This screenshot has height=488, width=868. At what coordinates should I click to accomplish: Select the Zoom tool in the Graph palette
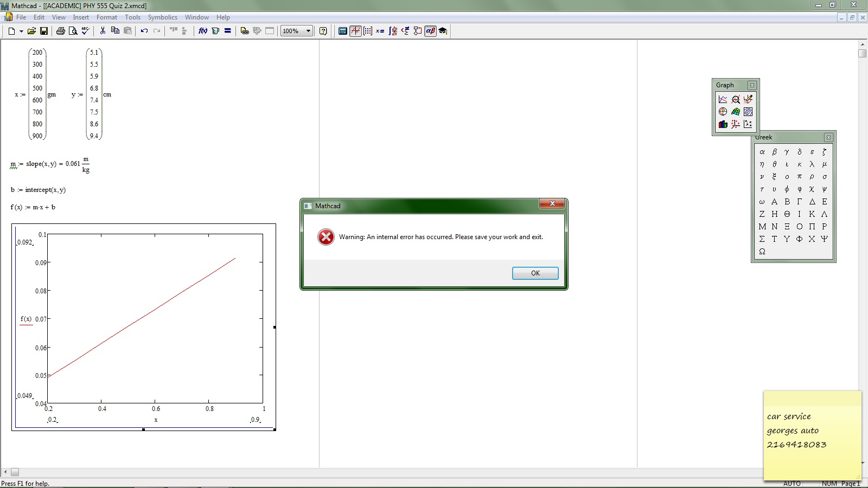click(736, 99)
